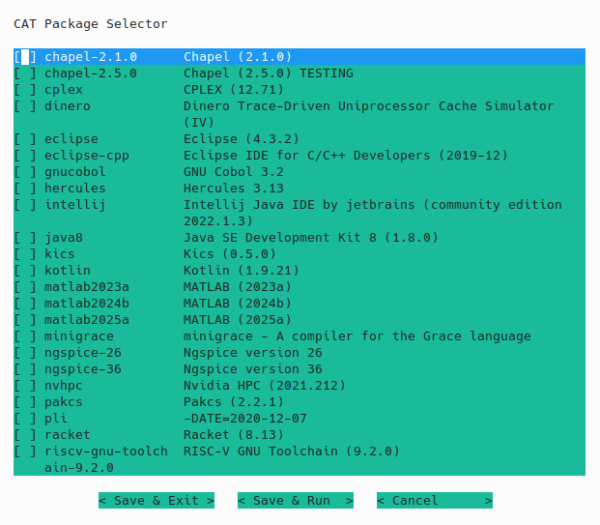Click the 'MATLAB (2024b)' description
Viewport: 600px width, 525px height.
237,303
